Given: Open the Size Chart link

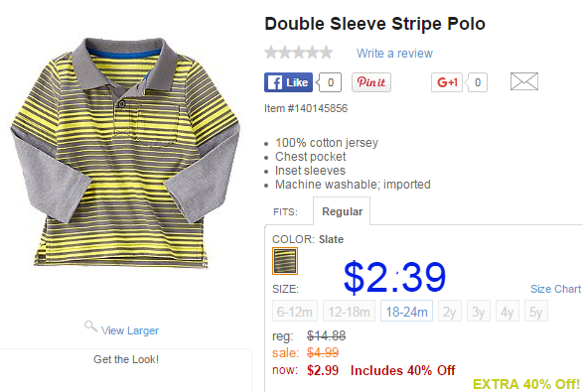Looking at the screenshot, I should (x=555, y=289).
